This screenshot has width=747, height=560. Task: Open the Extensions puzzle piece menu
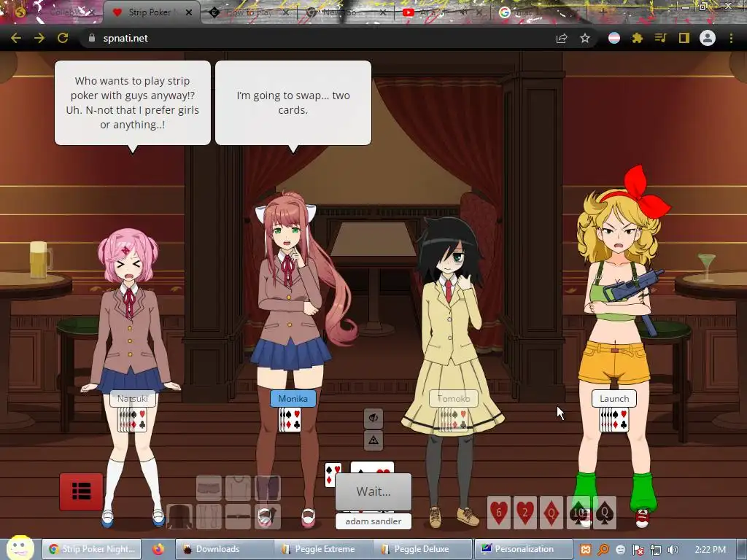pos(638,38)
